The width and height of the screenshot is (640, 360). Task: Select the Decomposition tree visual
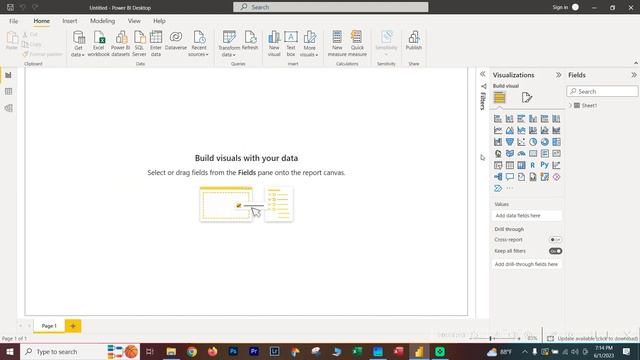coord(498,177)
